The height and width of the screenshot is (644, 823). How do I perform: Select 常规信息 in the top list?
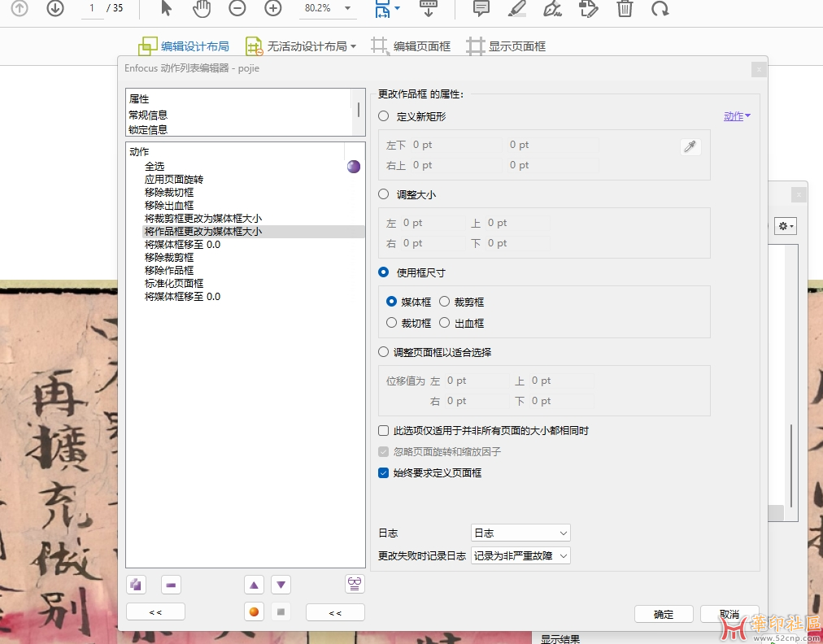pyautogui.click(x=148, y=115)
